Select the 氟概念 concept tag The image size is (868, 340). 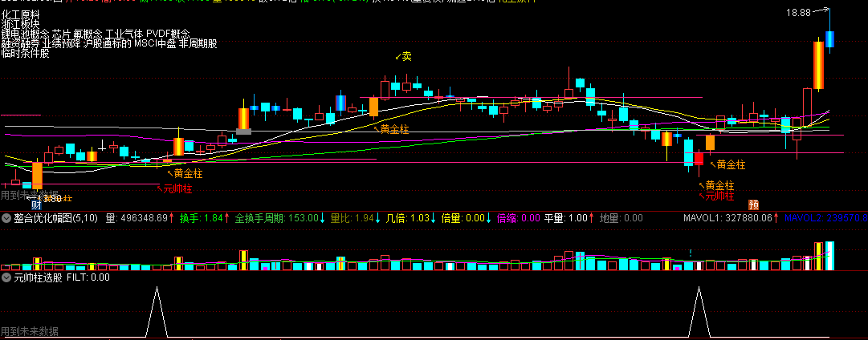[x=88, y=34]
